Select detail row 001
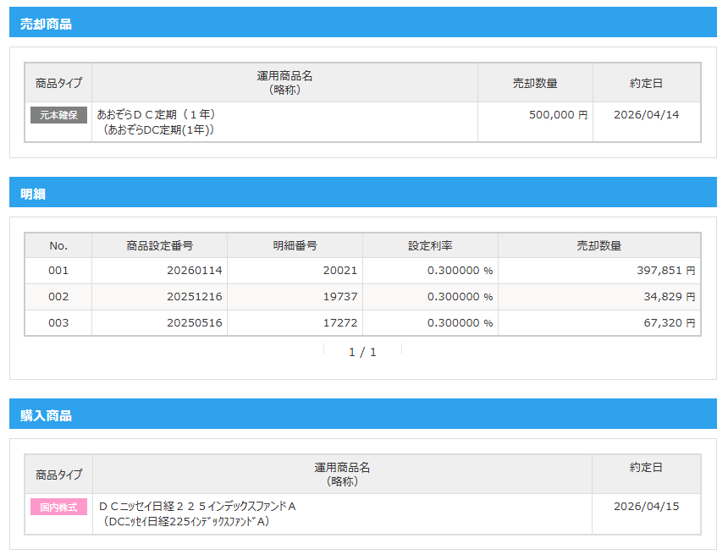Viewport: 728px width, 560px height. click(x=58, y=271)
